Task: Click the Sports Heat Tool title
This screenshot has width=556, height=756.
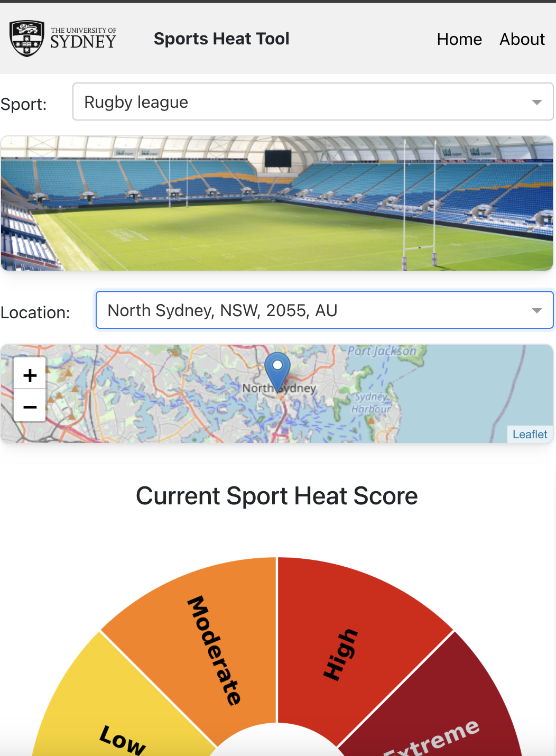Action: (221, 39)
